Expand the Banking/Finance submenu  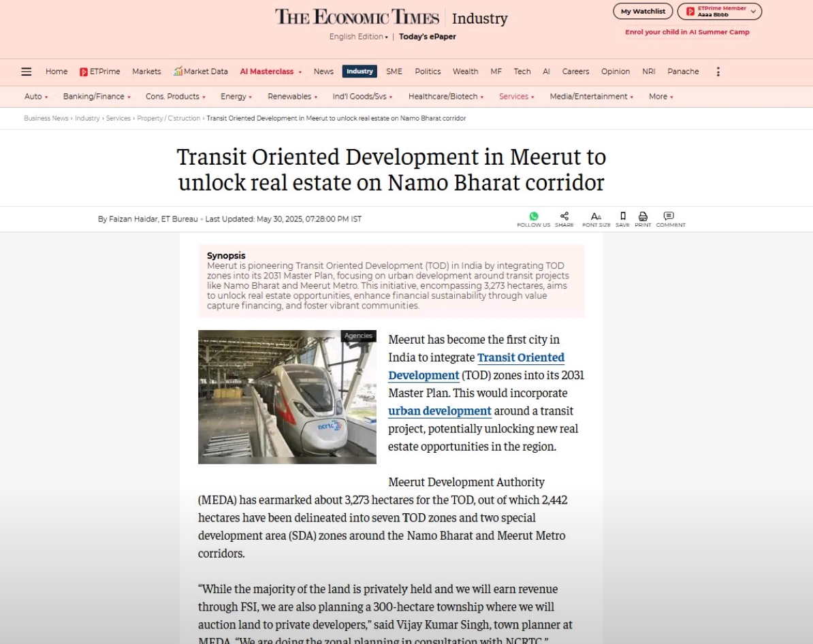coord(97,97)
